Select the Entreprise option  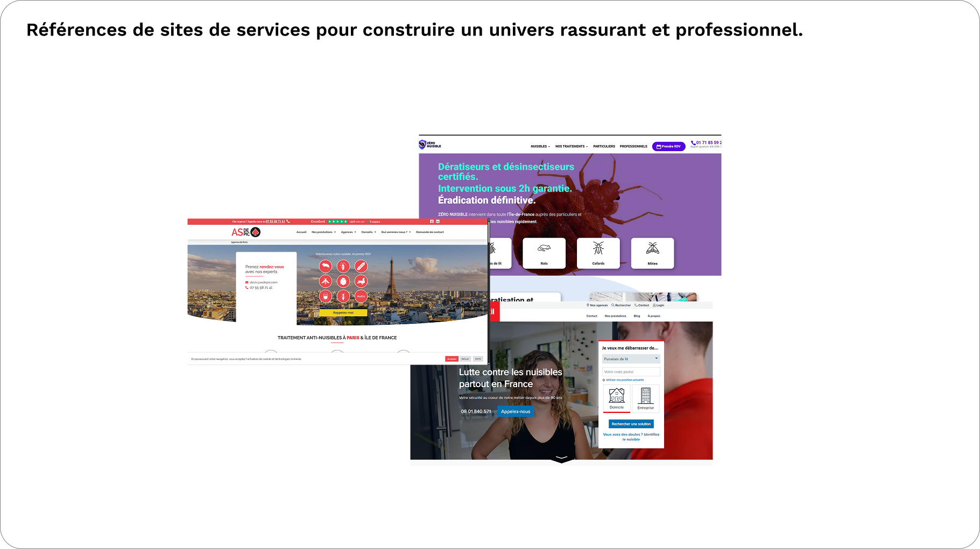pyautogui.click(x=645, y=398)
